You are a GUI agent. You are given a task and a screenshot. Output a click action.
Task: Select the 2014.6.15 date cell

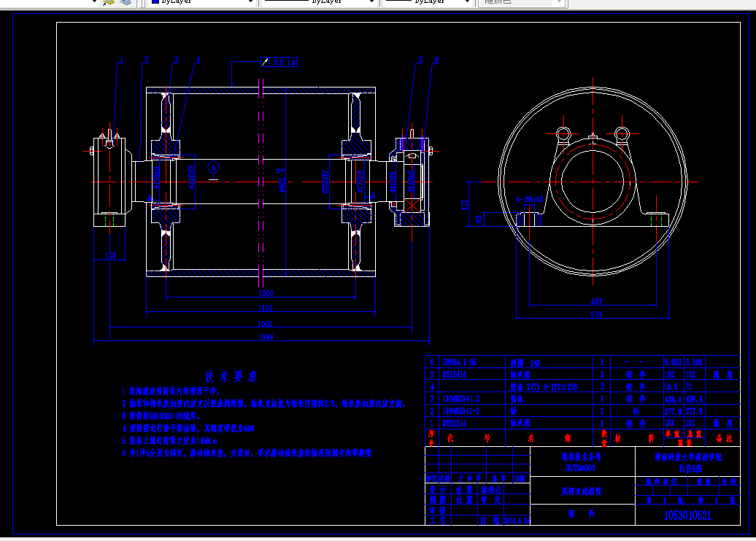pos(517,521)
